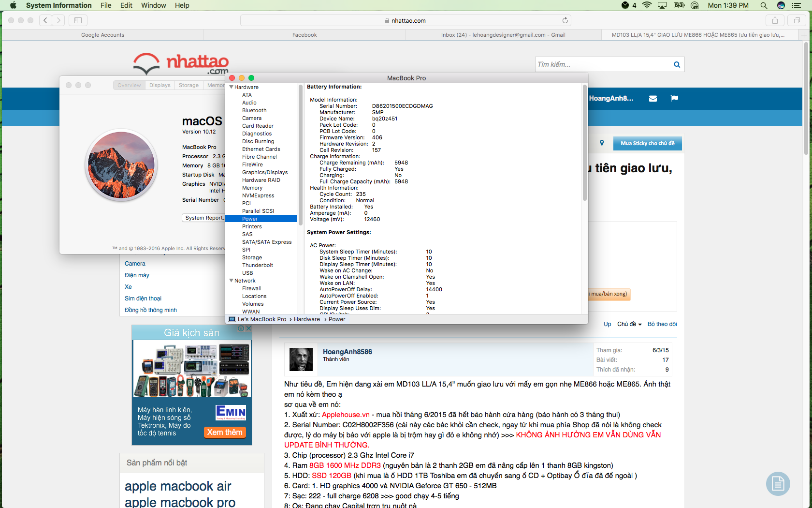Click the floating document icon button
This screenshot has width=812, height=508.
click(x=778, y=483)
